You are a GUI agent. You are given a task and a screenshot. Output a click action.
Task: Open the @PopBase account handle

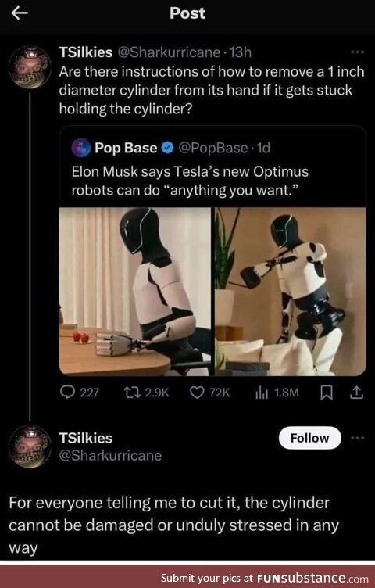click(x=212, y=148)
